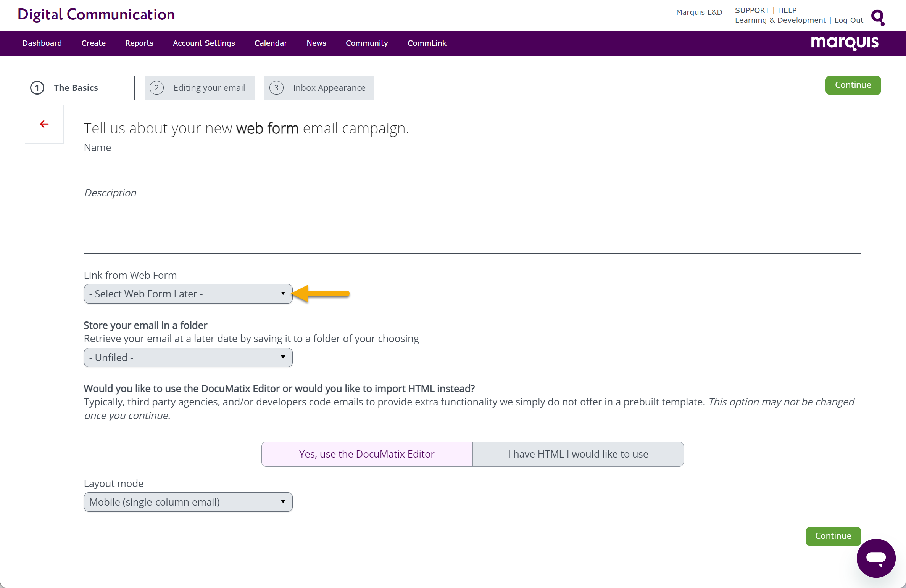Viewport: 906px width, 588px height.
Task: Click the Digital Communication title
Action: (96, 14)
